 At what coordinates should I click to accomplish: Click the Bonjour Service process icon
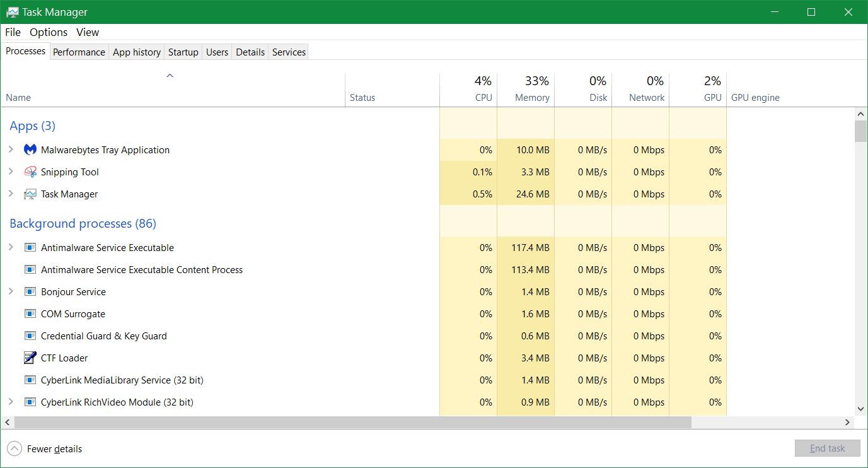tap(30, 292)
